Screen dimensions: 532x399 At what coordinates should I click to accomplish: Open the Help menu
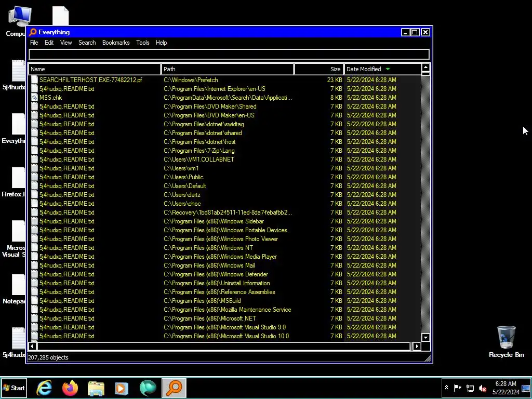[x=161, y=43]
